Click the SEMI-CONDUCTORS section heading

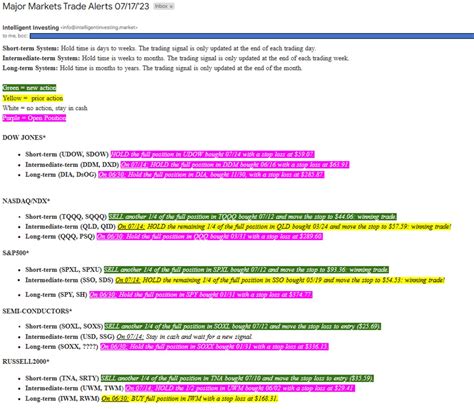(37, 311)
